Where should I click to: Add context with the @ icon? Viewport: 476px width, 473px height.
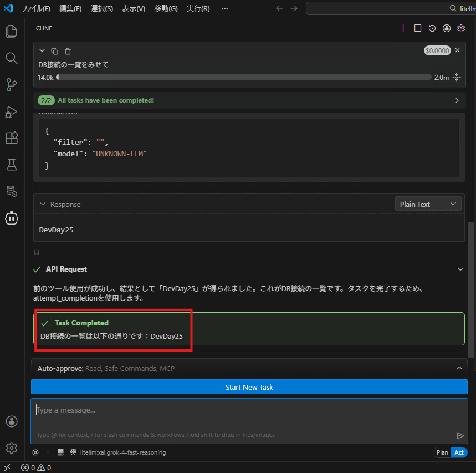35,452
